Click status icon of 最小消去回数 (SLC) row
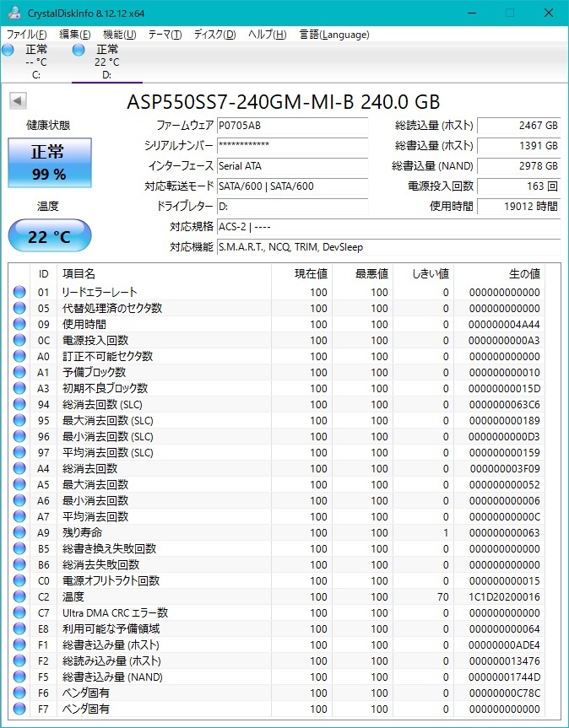This screenshot has height=728, width=569. pos(19,436)
